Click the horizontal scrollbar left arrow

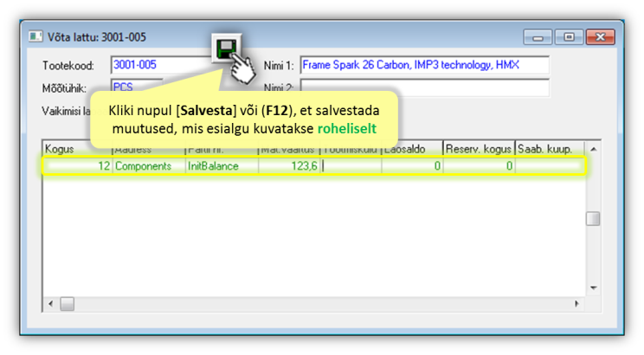pyautogui.click(x=50, y=304)
